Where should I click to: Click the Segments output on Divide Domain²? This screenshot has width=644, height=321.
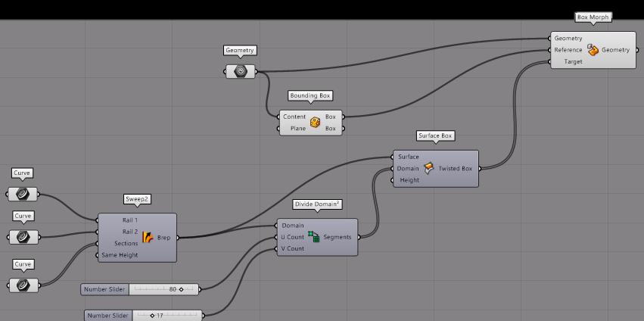click(x=338, y=237)
